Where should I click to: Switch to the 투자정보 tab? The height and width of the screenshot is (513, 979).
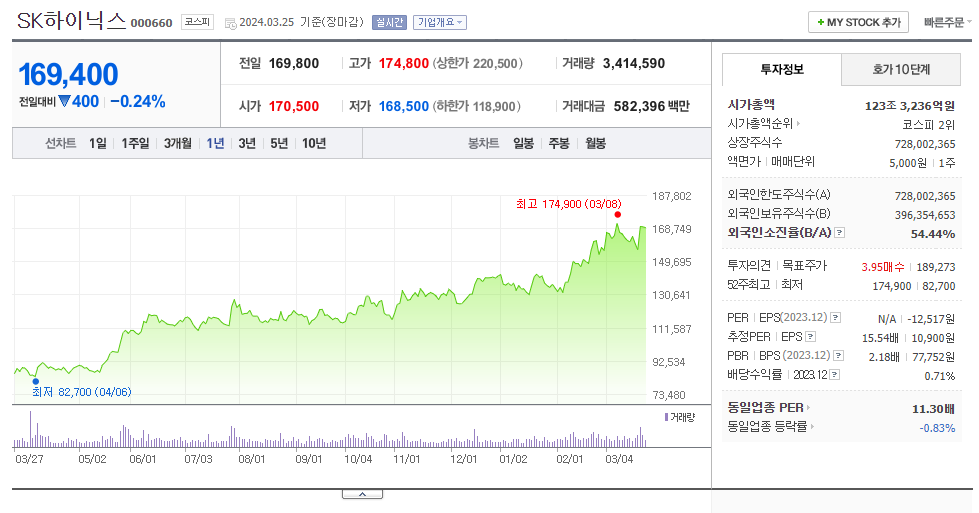tap(782, 69)
